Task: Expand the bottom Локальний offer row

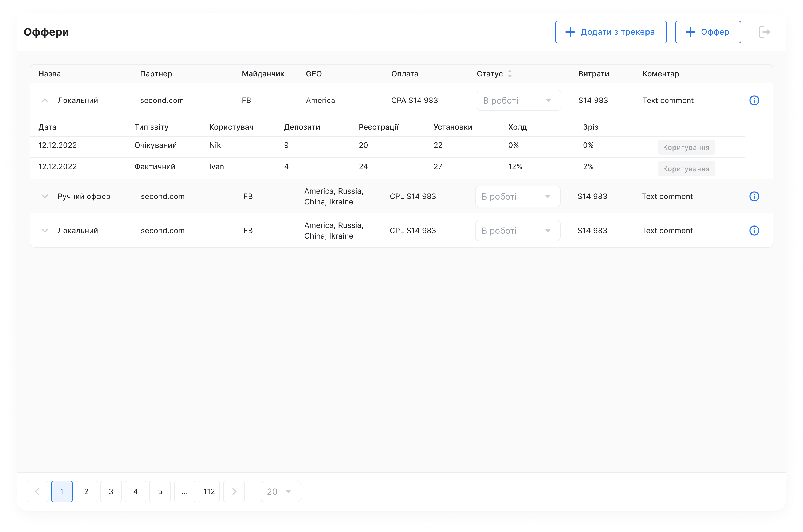Action: [45, 231]
